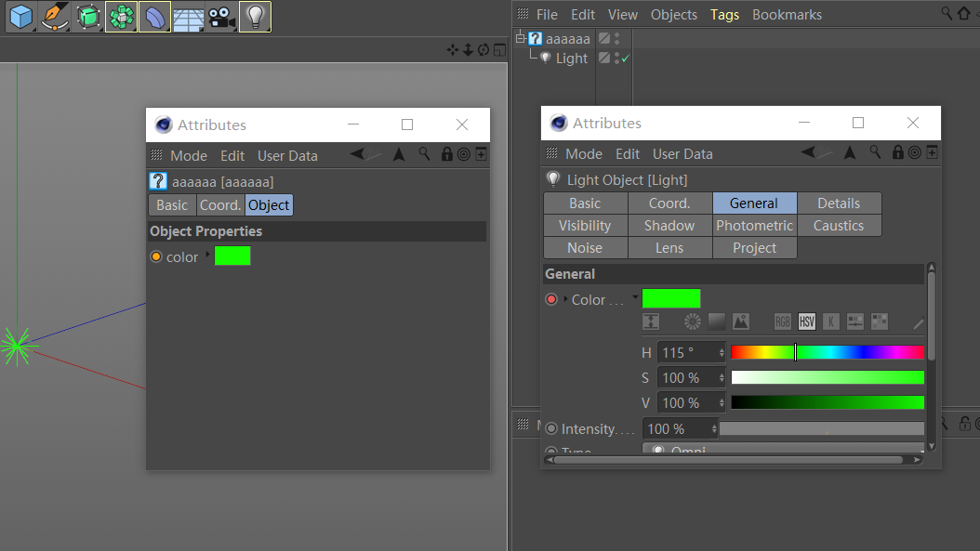Click the Light bulb toolbar icon
The width and height of the screenshot is (980, 551).
(x=255, y=16)
